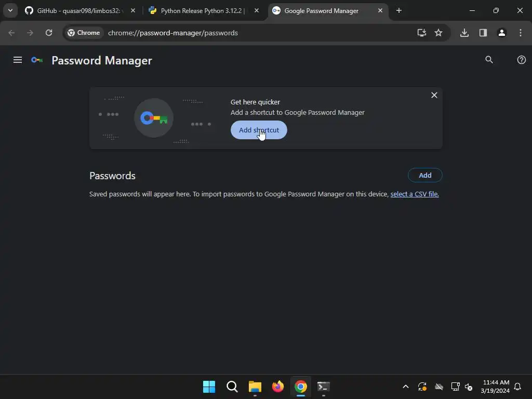Search passwords with magnifier icon
The image size is (532, 399).
pos(489,60)
